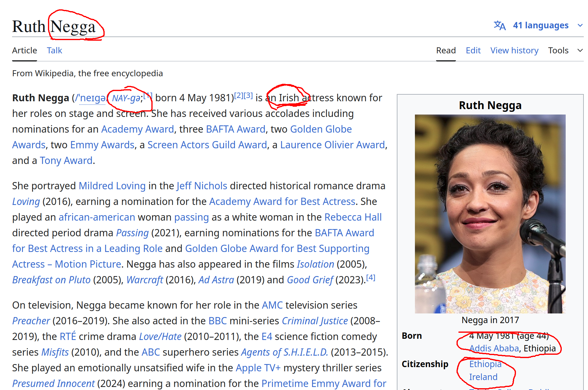Follow Academy Award for Best Actress link
Viewport: 588px width, 390px height.
[x=282, y=201]
